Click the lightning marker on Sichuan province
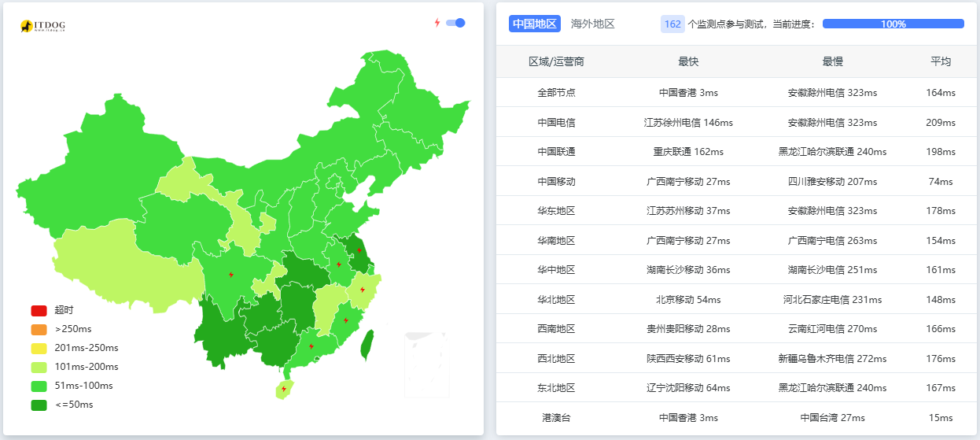This screenshot has width=980, height=440. pos(230,275)
